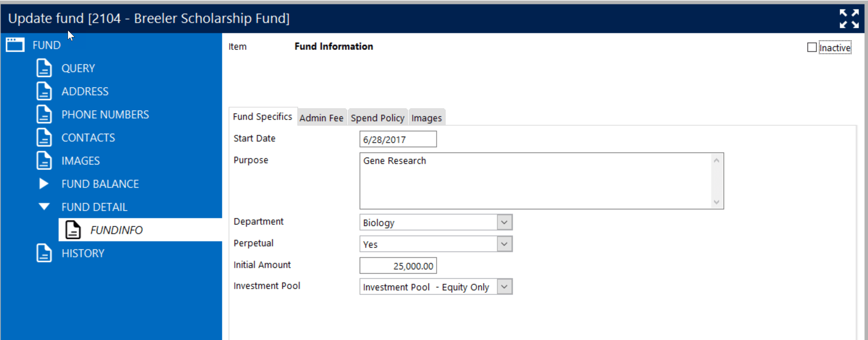Click the FUND window icon in sidebar
The height and width of the screenshot is (340, 868).
point(14,45)
